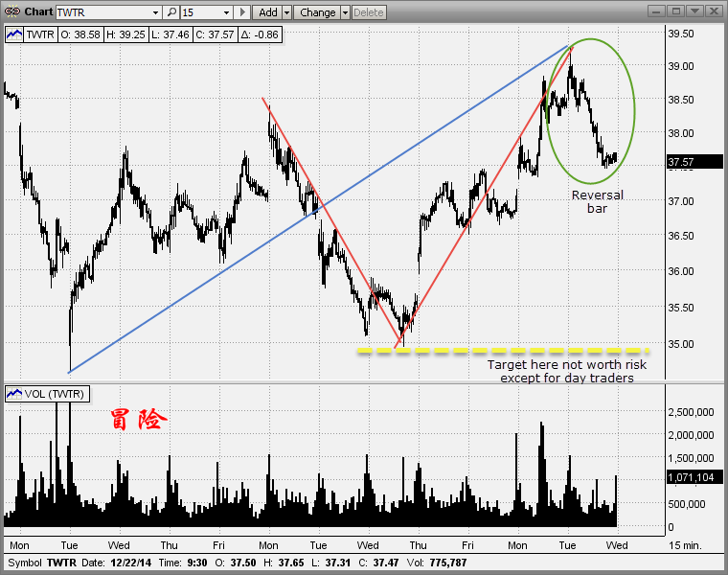Click the Chart window title
Viewport: 728px width, 575px height.
coord(38,11)
